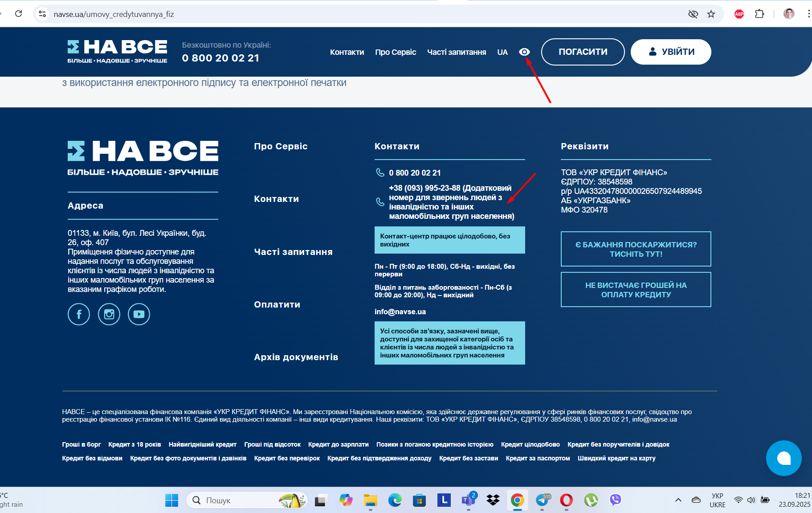Open Microsoft Teams in taskbar
This screenshot has width=812, height=513.
[x=468, y=500]
